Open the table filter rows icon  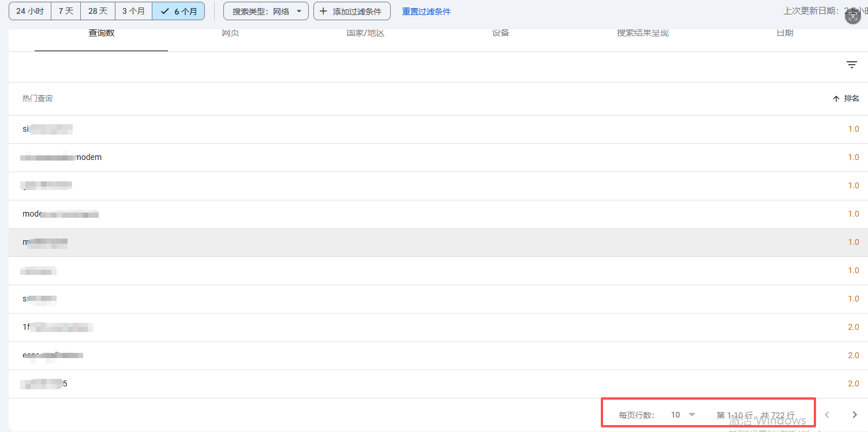point(851,65)
